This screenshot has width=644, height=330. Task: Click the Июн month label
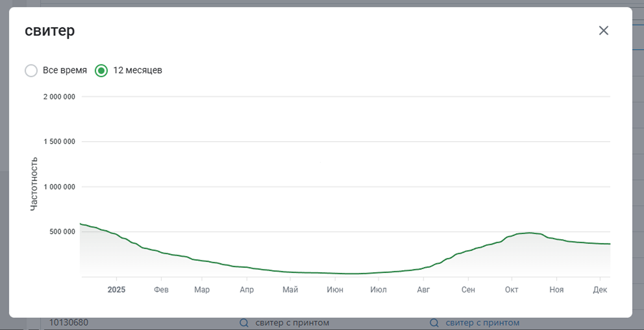[x=335, y=289]
